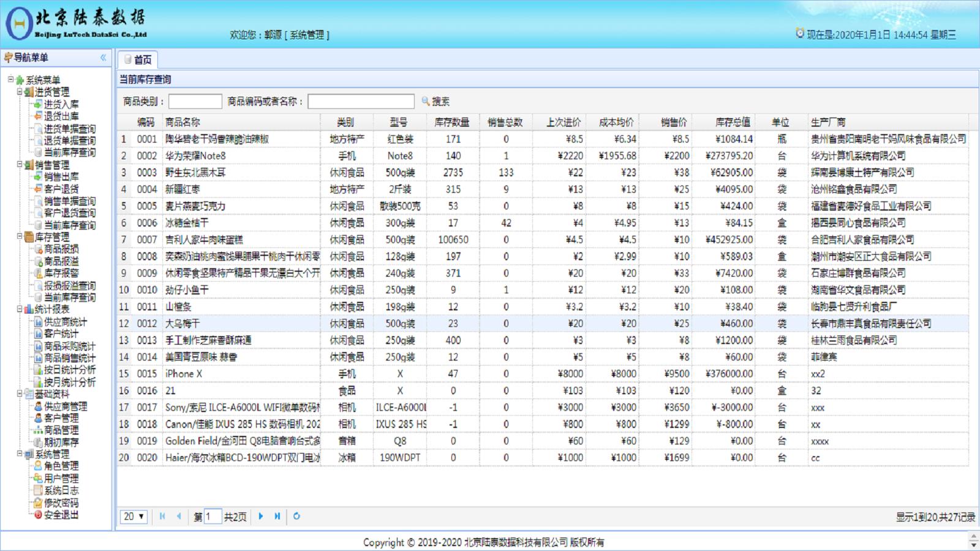
Task: Open 供应商管理 page
Action: [x=66, y=407]
